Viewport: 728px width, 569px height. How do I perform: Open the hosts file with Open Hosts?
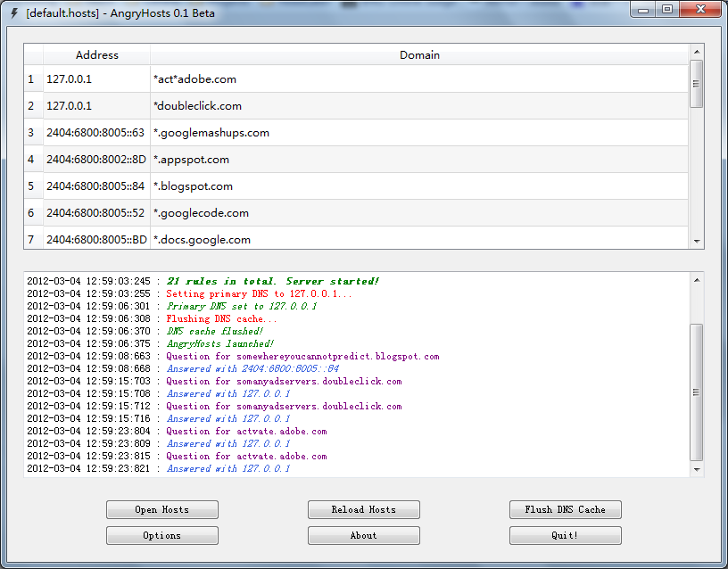pyautogui.click(x=162, y=509)
